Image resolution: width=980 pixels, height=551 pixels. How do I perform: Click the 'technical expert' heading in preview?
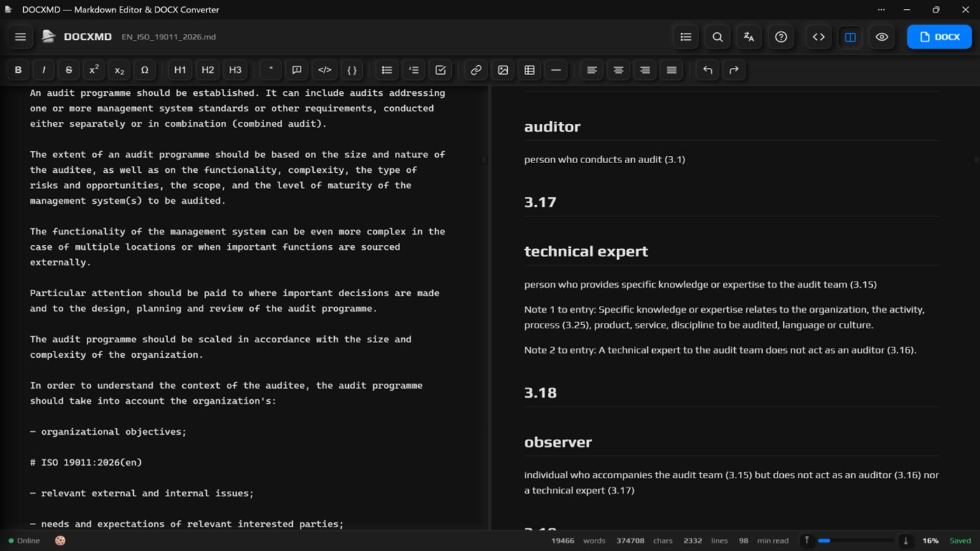(586, 251)
